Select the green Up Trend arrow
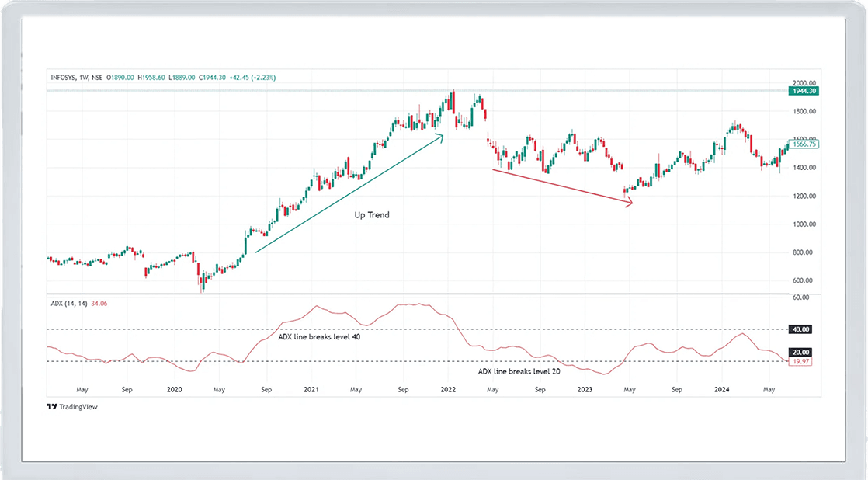Screen dimensions: 868x480 coord(349,193)
